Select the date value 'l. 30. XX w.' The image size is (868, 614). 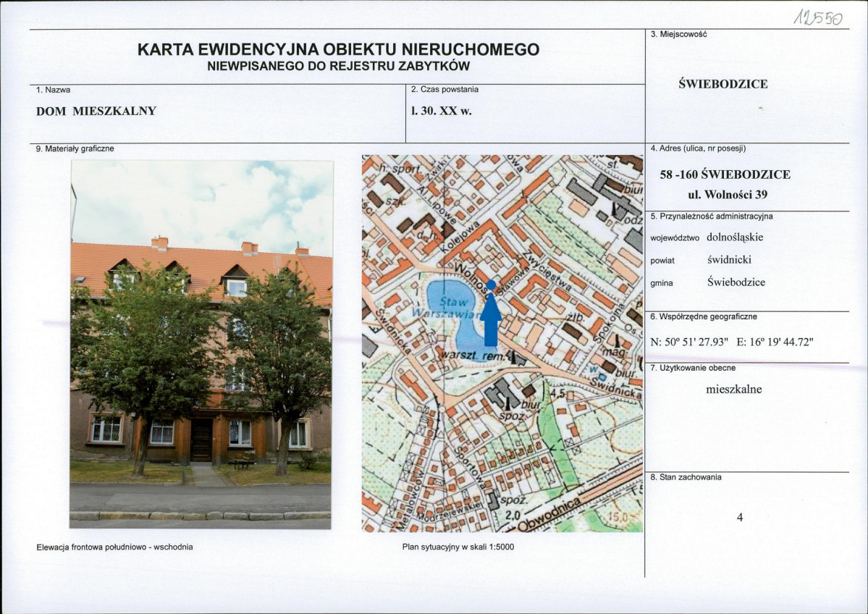point(441,111)
